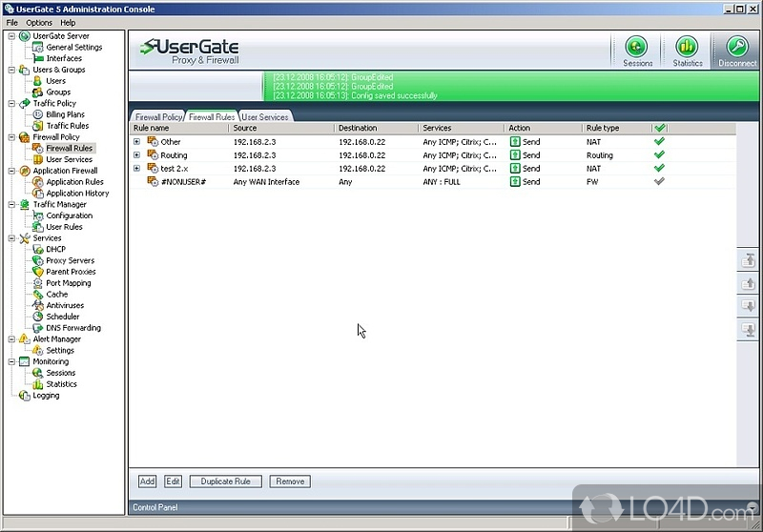Toggle enabled checkmark for test 2.x rule
Image resolution: width=763 pixels, height=532 pixels.
point(659,168)
